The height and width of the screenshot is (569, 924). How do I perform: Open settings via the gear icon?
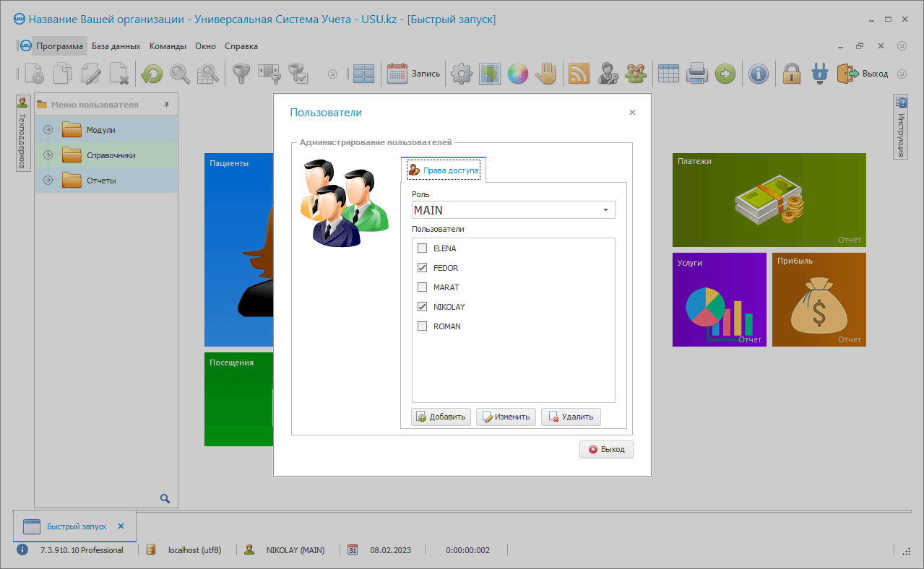click(462, 74)
